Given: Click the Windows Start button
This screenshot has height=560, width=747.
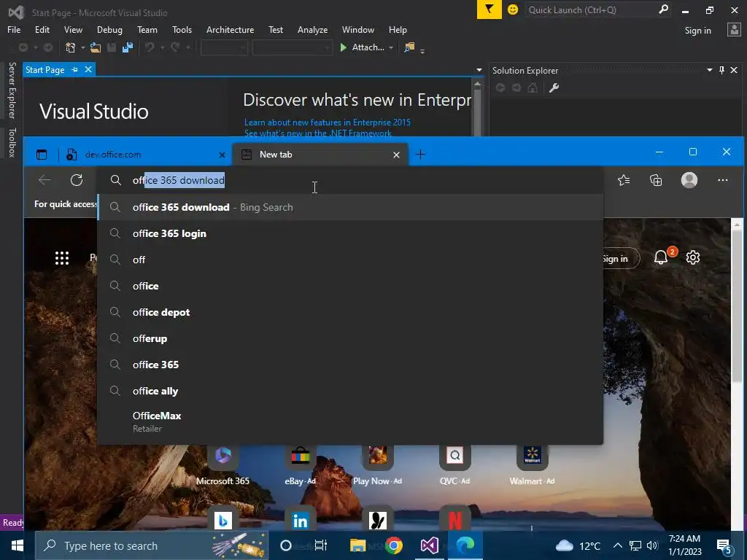Looking at the screenshot, I should 18,545.
